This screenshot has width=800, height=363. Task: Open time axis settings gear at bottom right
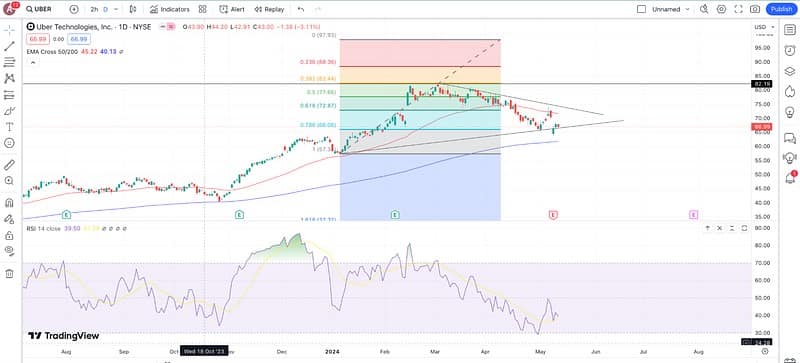pos(765,351)
